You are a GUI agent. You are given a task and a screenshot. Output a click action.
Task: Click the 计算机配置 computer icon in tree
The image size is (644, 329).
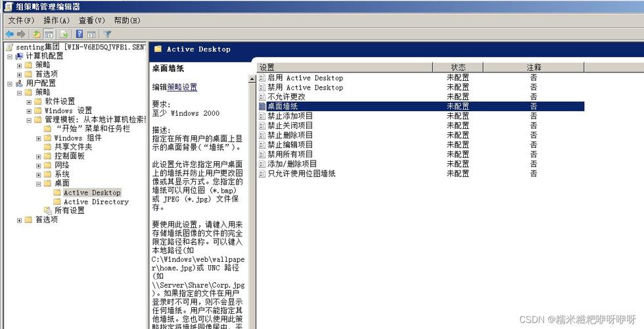(x=19, y=56)
